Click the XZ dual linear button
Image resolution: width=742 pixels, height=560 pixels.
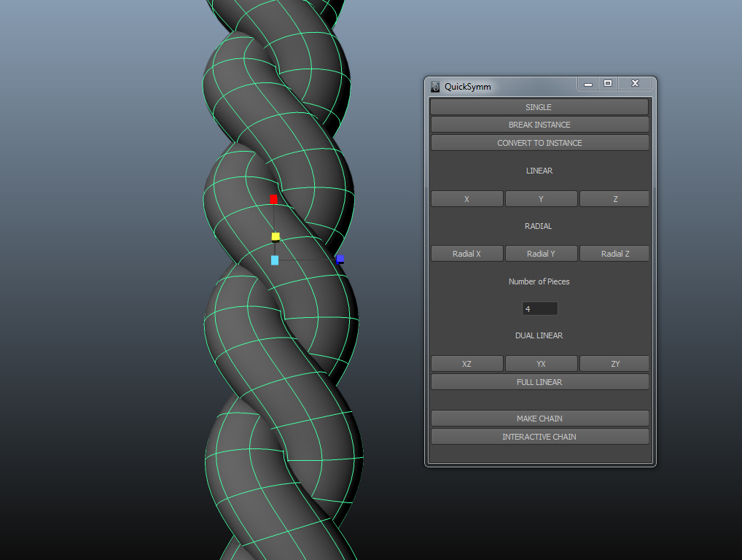[466, 363]
